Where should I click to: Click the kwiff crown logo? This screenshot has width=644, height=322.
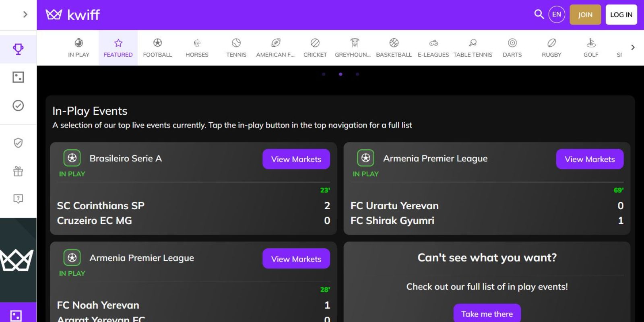click(x=73, y=15)
